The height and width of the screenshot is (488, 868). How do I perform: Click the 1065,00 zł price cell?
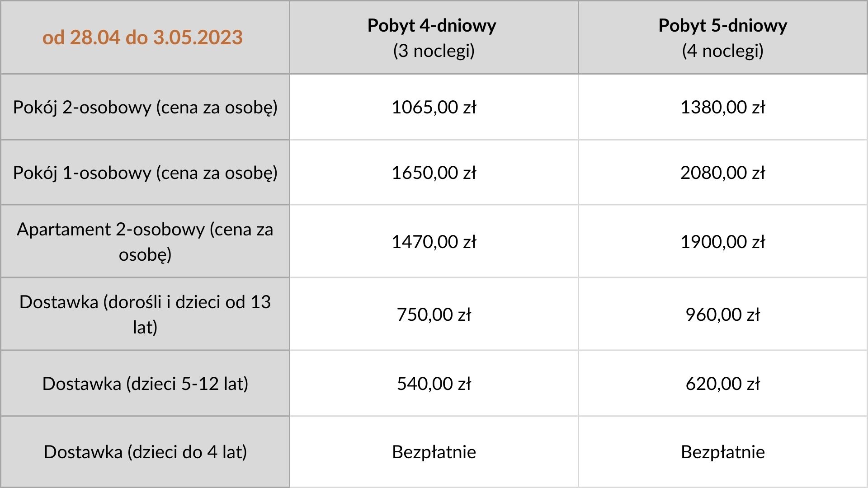[x=434, y=108]
